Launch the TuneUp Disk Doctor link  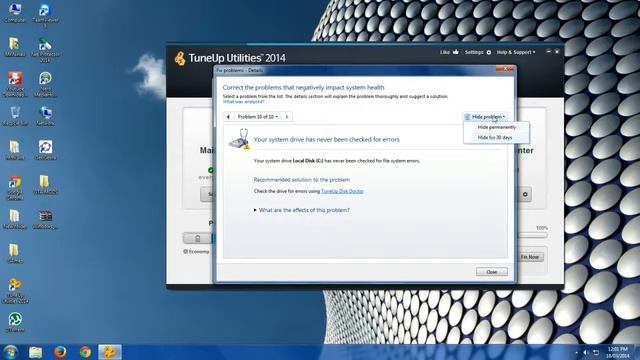[342, 191]
